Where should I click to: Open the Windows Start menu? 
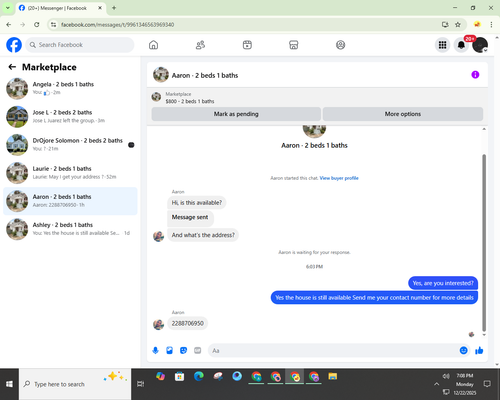pos(9,384)
